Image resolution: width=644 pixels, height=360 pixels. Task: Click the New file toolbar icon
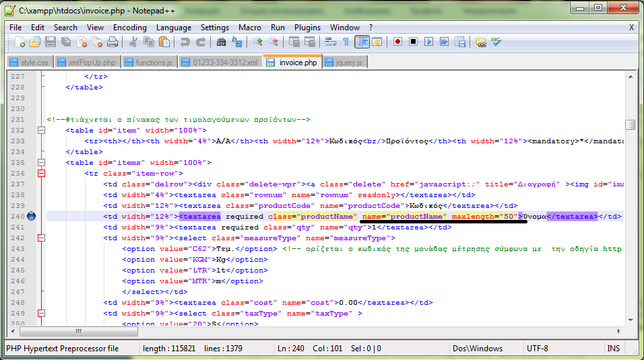pyautogui.click(x=20, y=42)
